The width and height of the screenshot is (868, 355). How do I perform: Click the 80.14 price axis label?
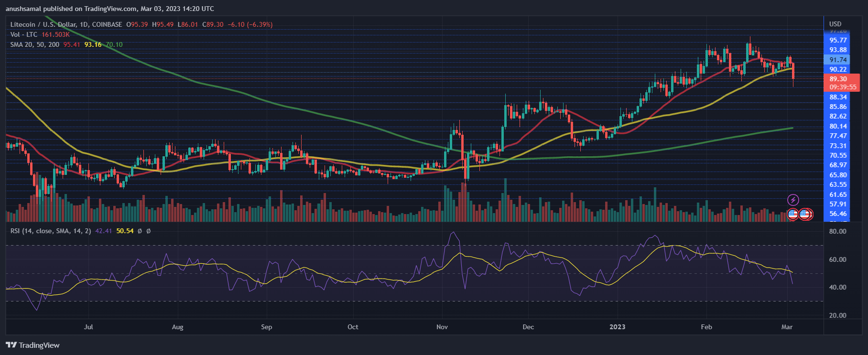[838, 126]
